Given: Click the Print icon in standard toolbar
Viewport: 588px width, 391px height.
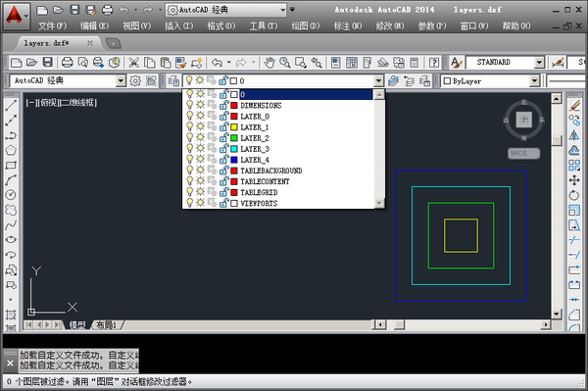Looking at the screenshot, I should click(67, 63).
